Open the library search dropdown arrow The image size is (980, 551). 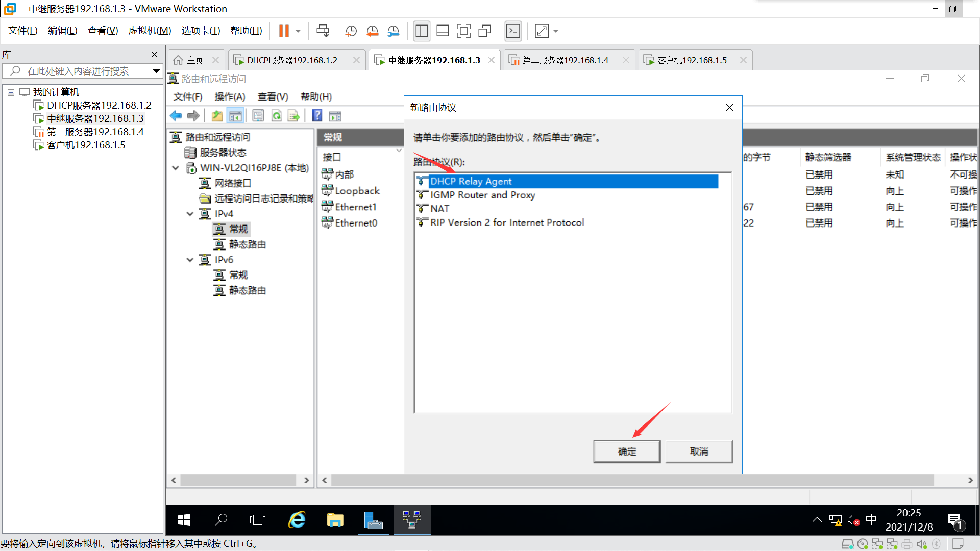156,71
